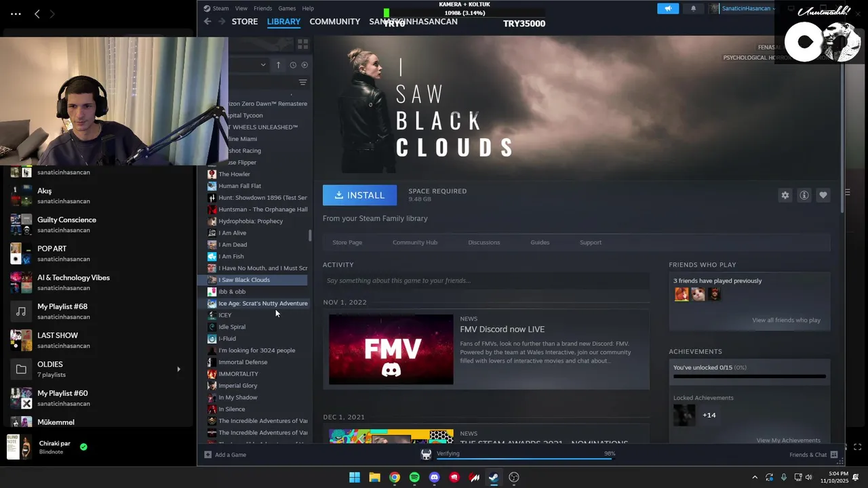Click the locked achievement thumbnail
This screenshot has width=868, height=488.
point(684,415)
